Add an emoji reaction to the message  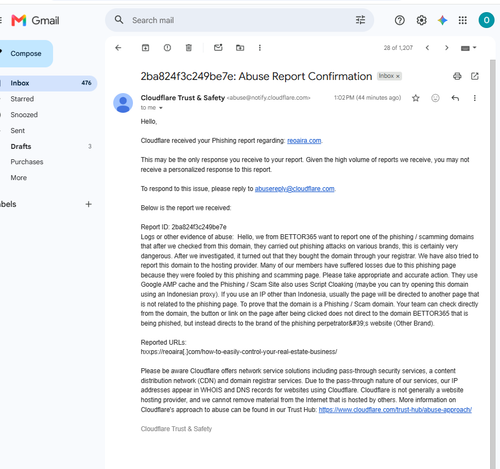pos(435,98)
